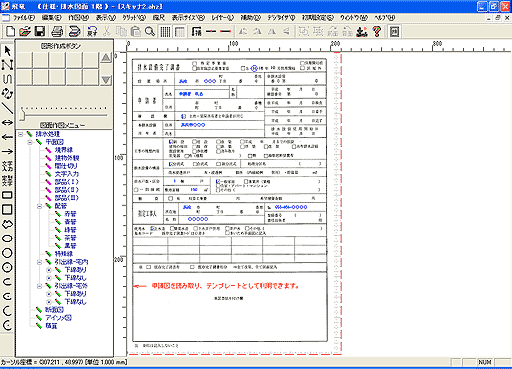Select radio marker beside last 下線なし
The width and height of the screenshot is (512, 369).
(x=49, y=302)
